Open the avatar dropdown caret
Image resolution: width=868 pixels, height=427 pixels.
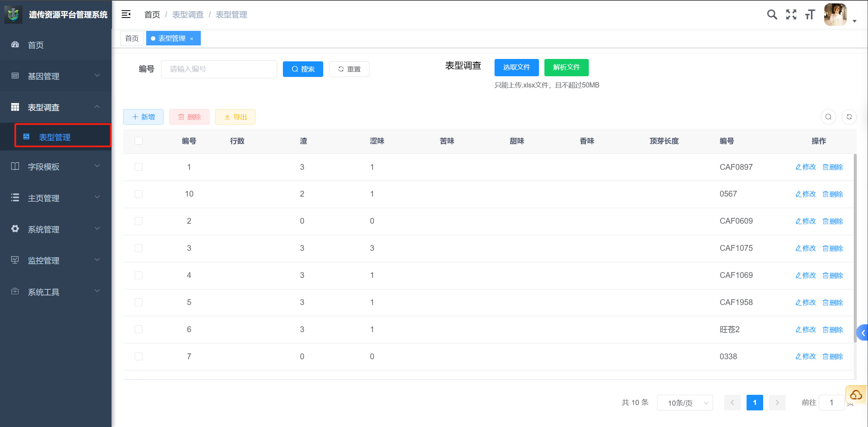[854, 21]
